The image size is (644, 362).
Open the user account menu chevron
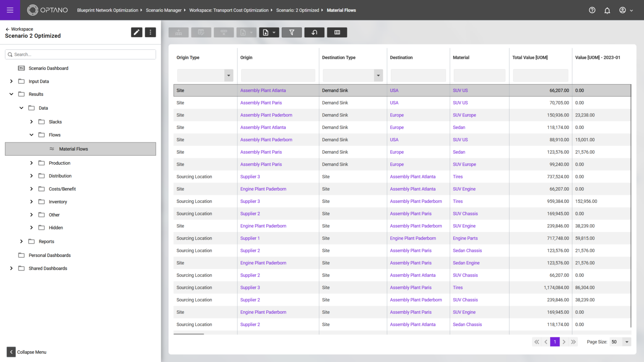(x=631, y=10)
